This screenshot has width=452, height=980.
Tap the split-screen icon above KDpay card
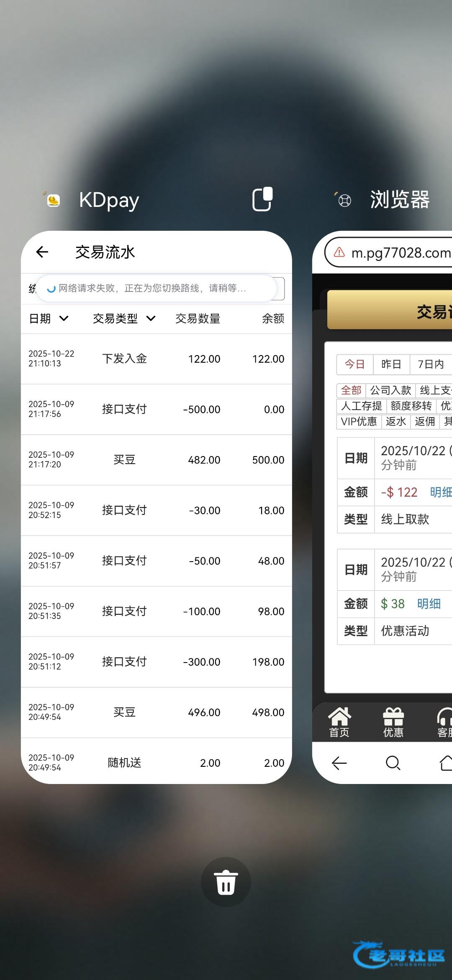point(262,199)
